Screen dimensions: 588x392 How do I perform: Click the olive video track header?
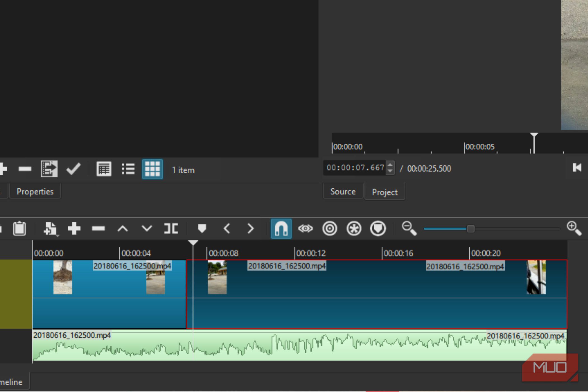click(16, 294)
